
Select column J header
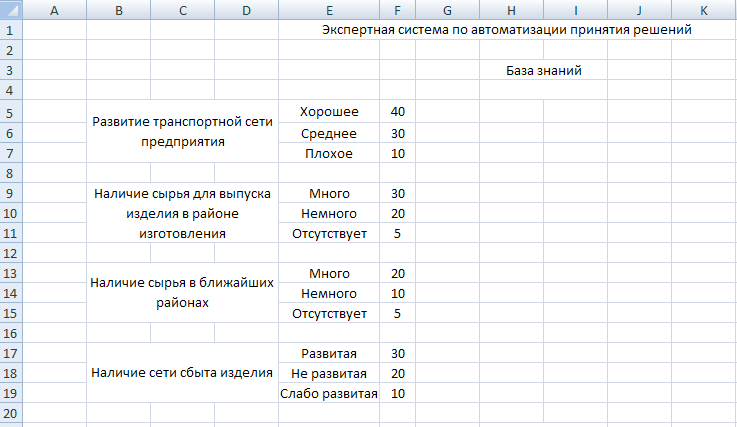click(639, 10)
